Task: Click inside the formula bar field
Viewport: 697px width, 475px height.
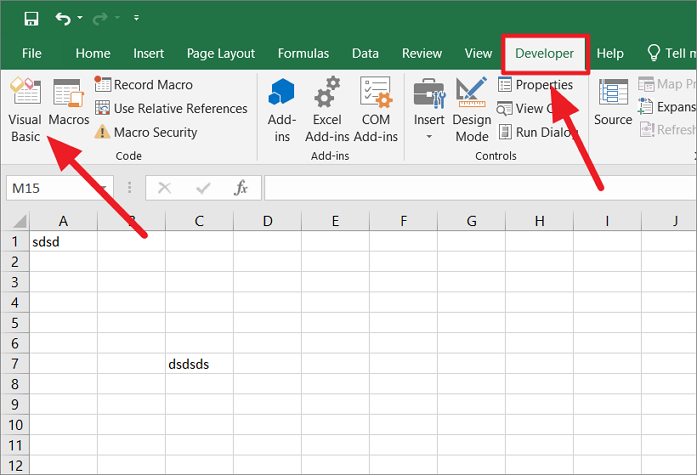Action: point(480,188)
